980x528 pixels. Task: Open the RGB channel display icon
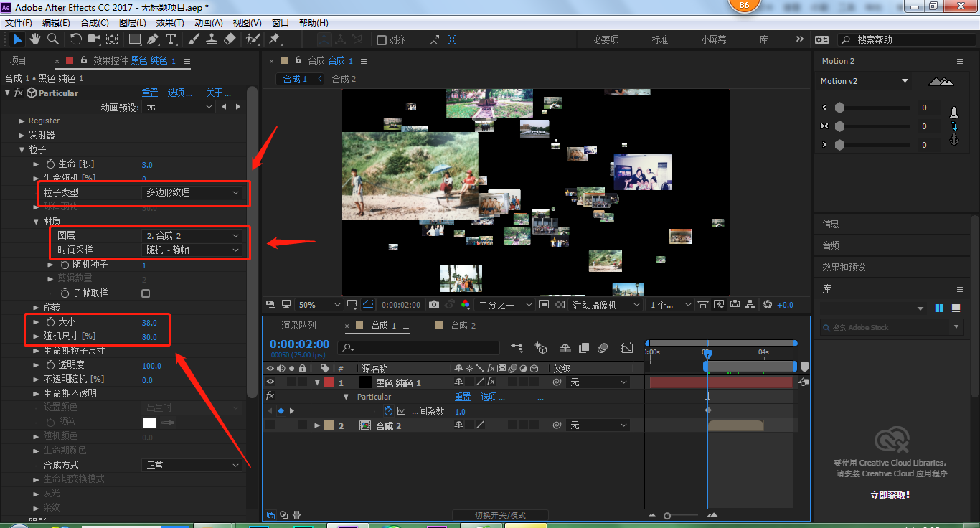click(466, 305)
